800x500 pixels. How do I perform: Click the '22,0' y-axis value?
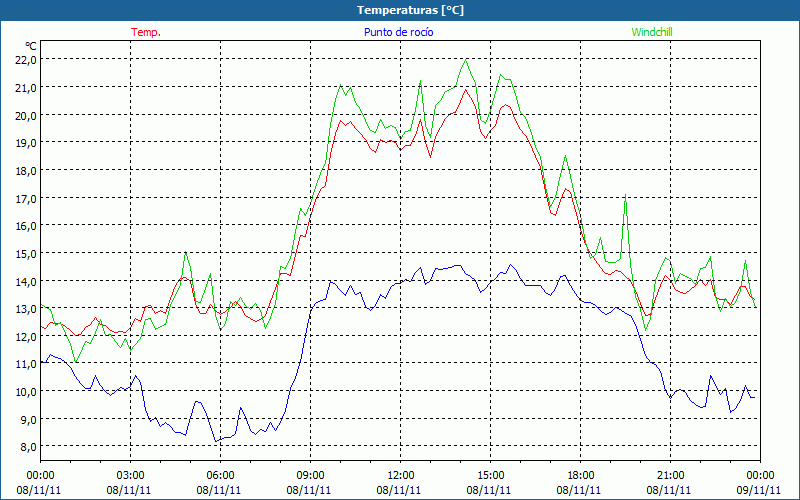[26, 60]
